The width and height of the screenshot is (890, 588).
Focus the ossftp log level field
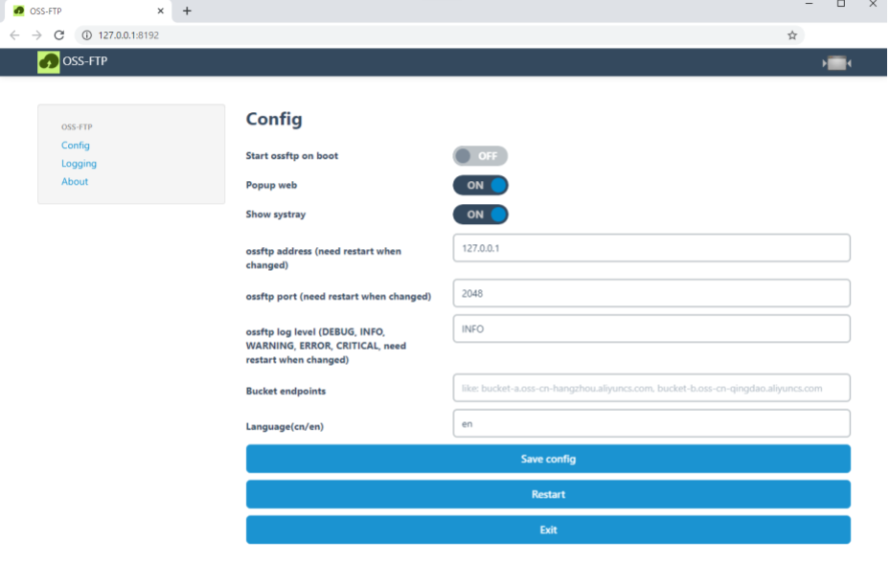click(x=651, y=329)
